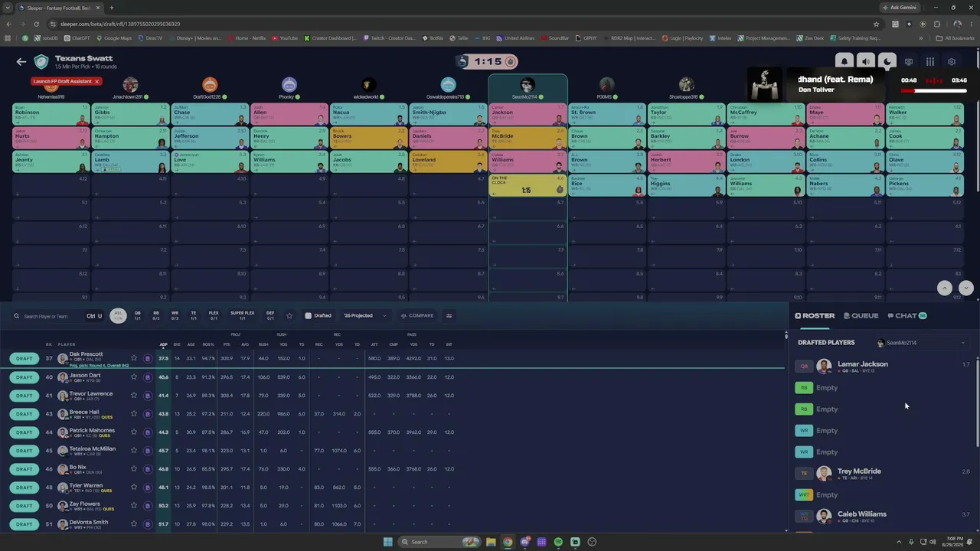
Task: Draft Breece Hall
Action: 24,414
